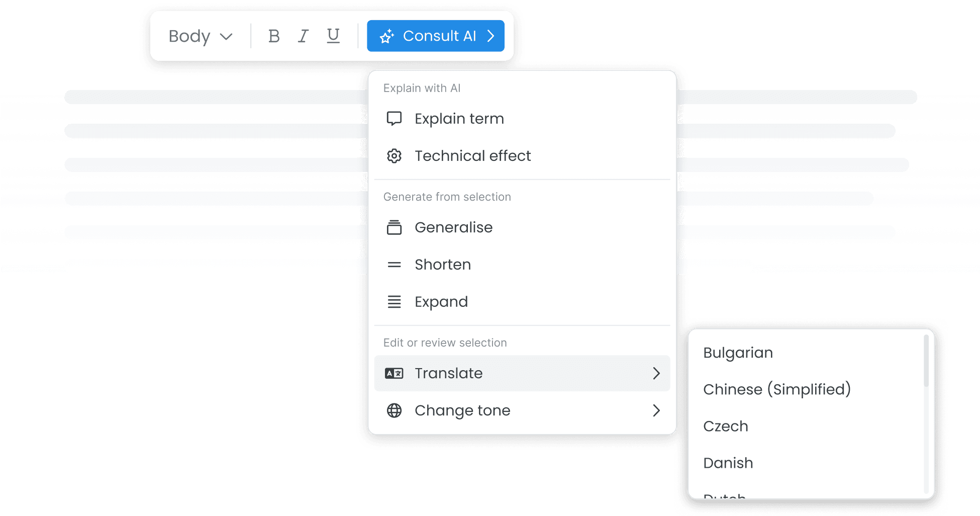The image size is (980, 516).
Task: Click the sparkle icon on Consult AI
Action: [x=387, y=36]
